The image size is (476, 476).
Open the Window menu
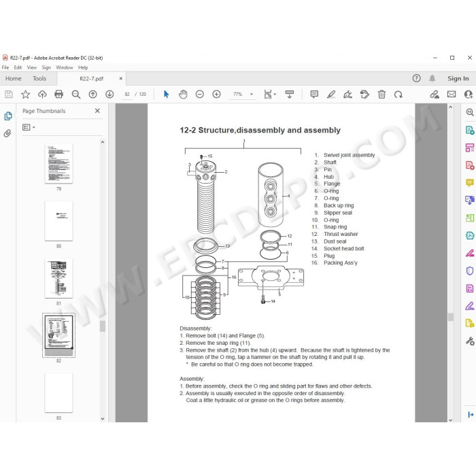65,67
